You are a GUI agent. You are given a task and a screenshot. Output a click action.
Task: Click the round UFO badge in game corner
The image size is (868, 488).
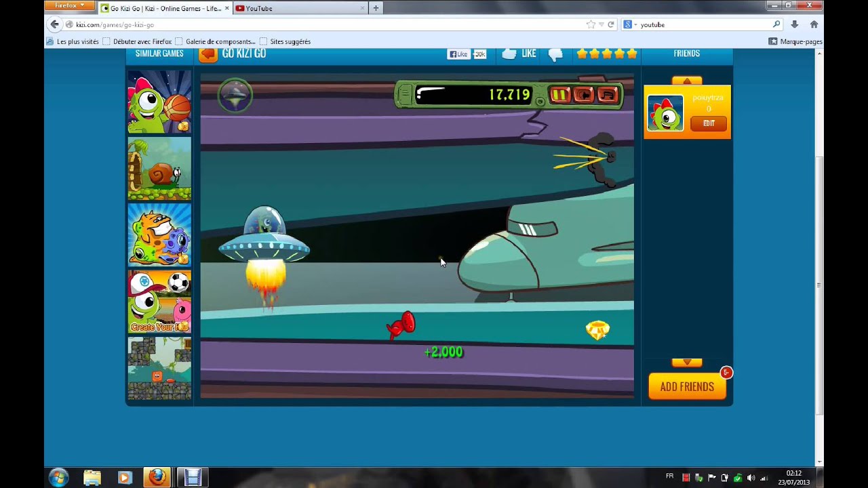point(235,96)
